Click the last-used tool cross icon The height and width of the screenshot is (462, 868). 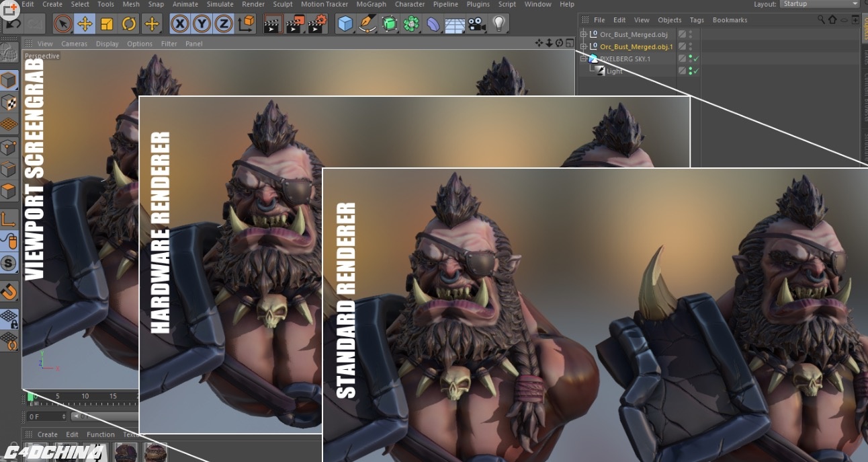tap(152, 24)
